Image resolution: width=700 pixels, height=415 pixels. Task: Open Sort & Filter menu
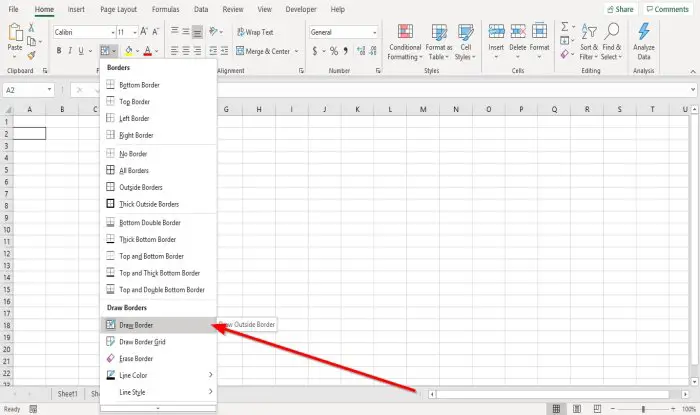point(589,42)
